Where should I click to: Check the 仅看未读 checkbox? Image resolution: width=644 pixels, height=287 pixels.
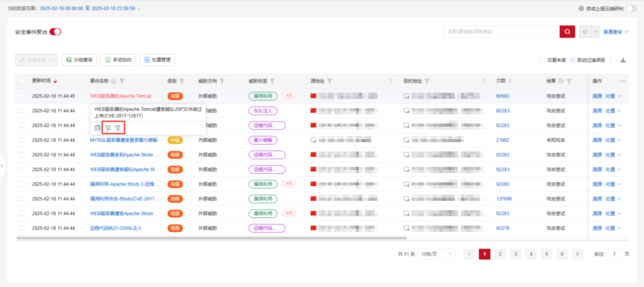543,60
